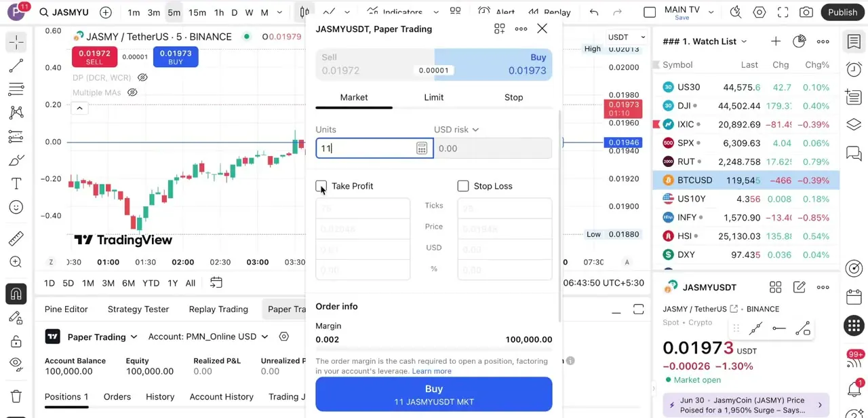This screenshot has width=868, height=418.
Task: Open units calculator icon
Action: pos(422,148)
